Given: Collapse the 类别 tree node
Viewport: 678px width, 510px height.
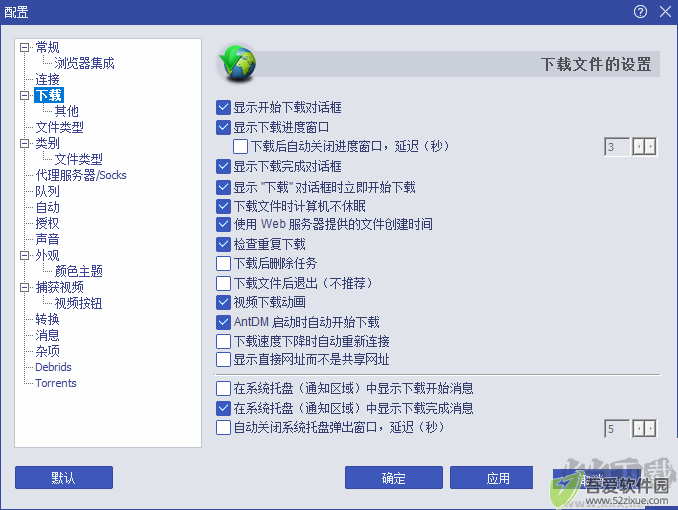Looking at the screenshot, I should pyautogui.click(x=25, y=143).
